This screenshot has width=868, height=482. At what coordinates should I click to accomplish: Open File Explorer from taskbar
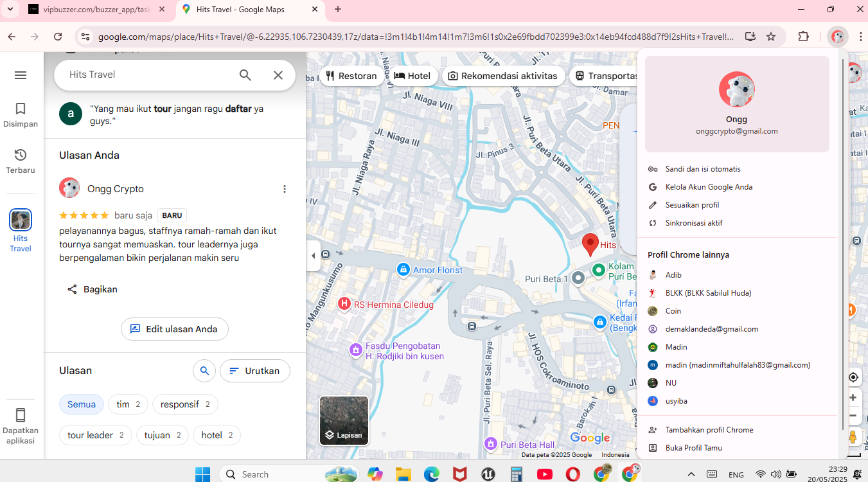click(x=403, y=474)
